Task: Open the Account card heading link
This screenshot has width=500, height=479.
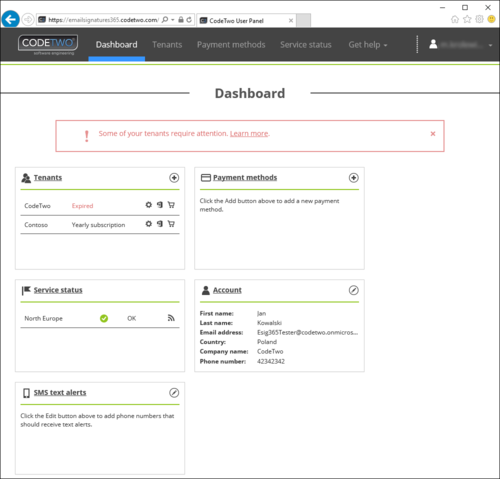Action: 227,290
